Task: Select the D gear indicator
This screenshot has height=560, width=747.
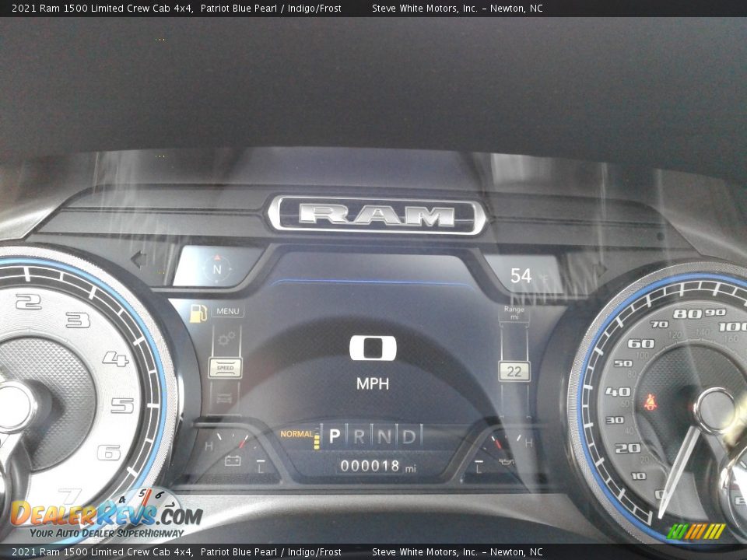Action: [408, 435]
